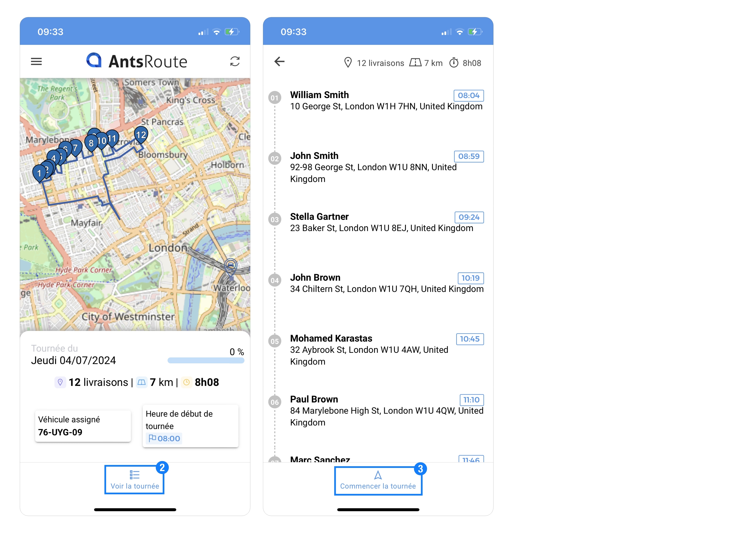
Task: Tap the date Jeudi 04/07/2024
Action: pyautogui.click(x=73, y=361)
